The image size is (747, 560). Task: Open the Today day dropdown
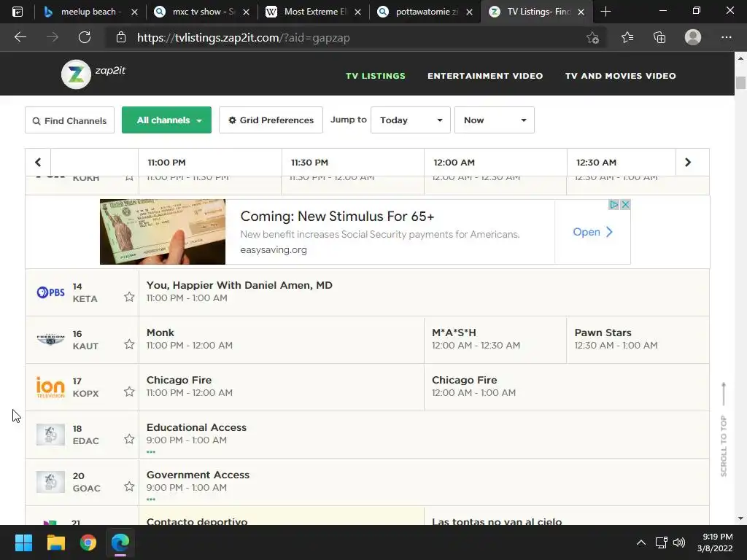pos(410,120)
